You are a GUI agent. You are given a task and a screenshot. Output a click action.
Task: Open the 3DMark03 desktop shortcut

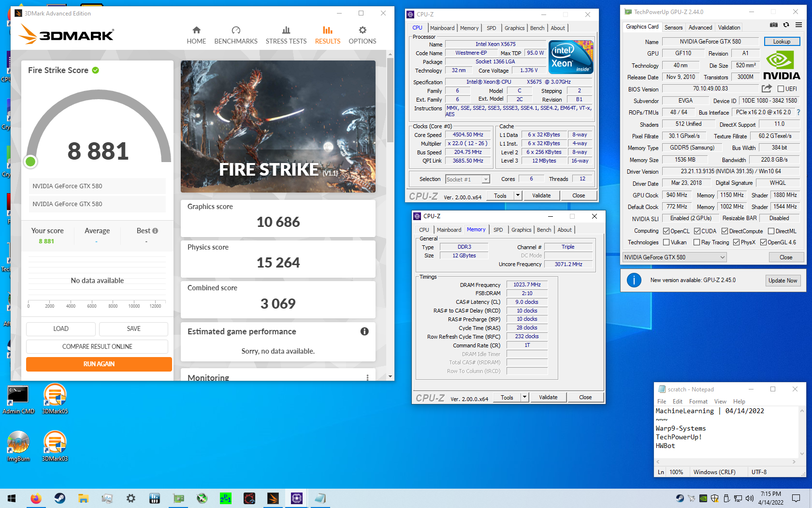pos(55,446)
